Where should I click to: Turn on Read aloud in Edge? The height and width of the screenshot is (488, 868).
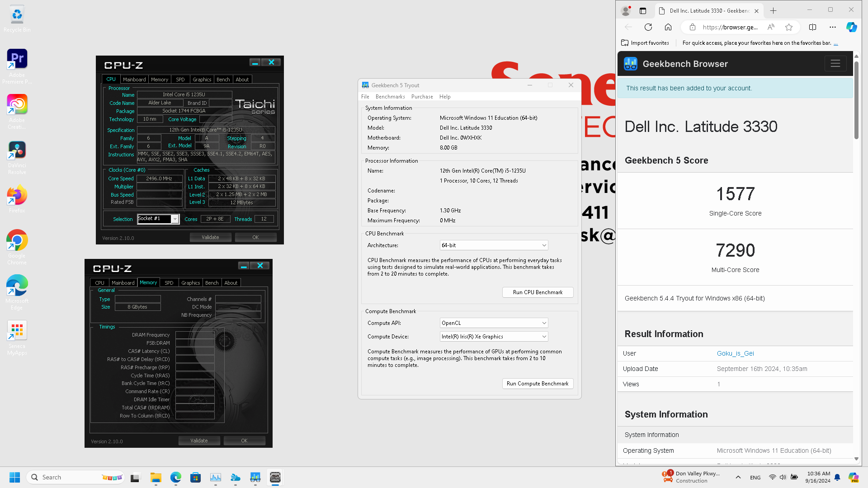pyautogui.click(x=771, y=27)
